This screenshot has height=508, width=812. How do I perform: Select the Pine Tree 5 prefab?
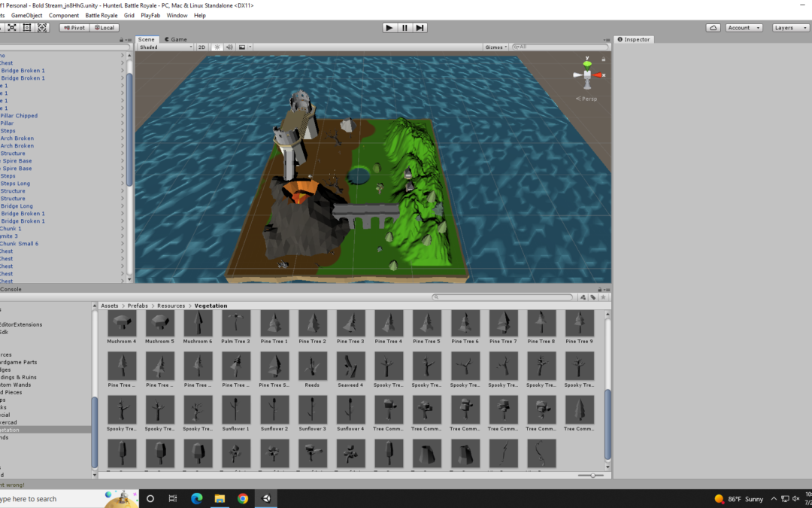[x=427, y=324]
